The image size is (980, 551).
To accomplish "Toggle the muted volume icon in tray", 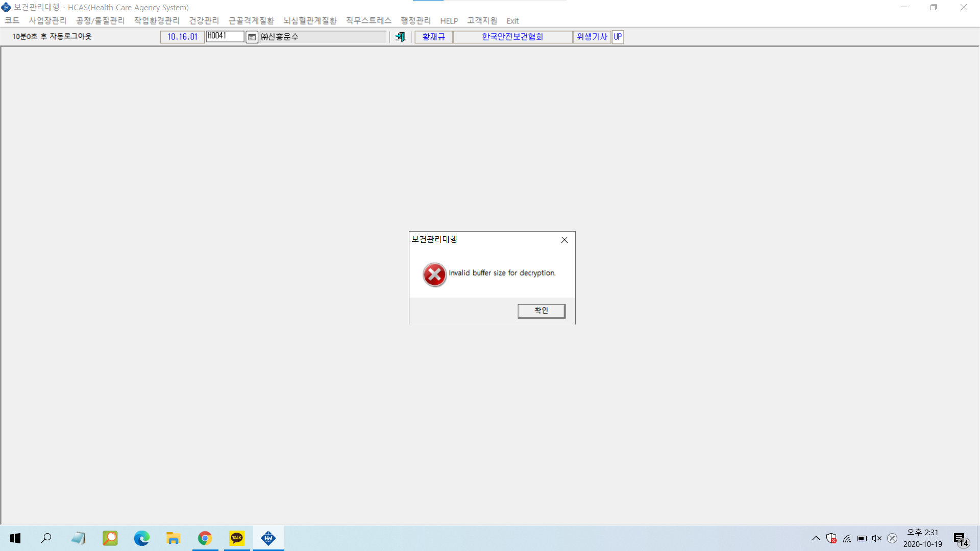I will 877,538.
